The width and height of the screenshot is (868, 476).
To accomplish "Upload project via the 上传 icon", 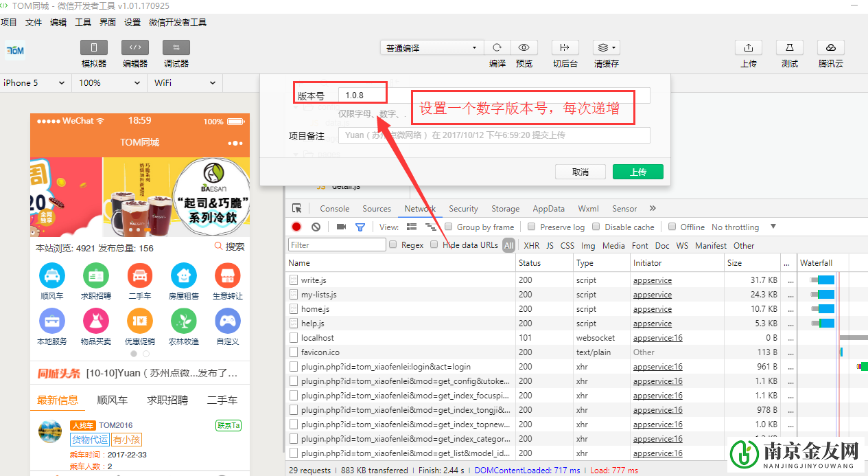I will click(748, 47).
